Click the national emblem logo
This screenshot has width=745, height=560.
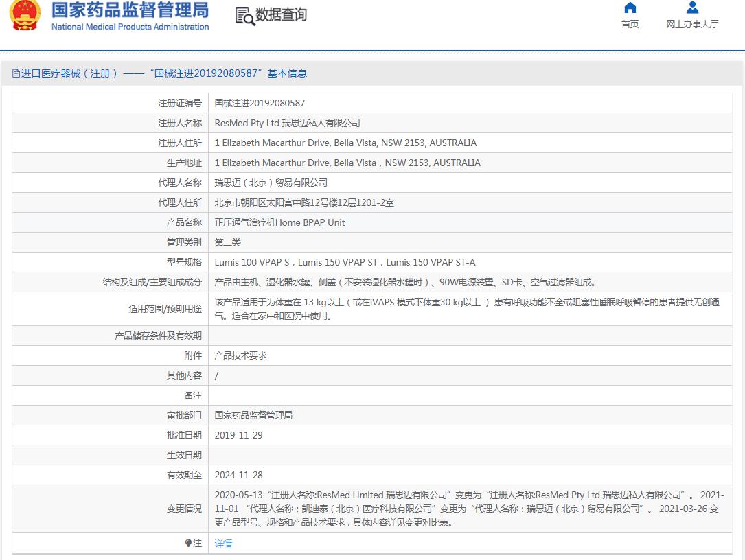click(x=25, y=16)
